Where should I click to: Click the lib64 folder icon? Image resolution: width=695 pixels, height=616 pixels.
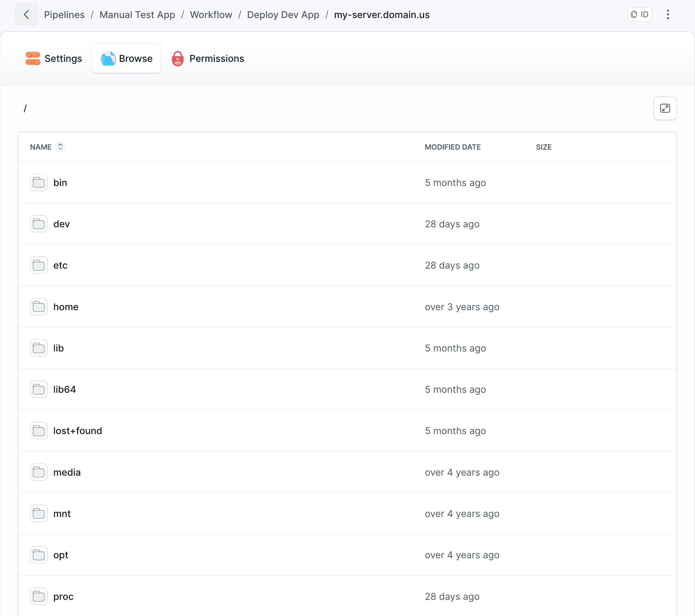[39, 389]
